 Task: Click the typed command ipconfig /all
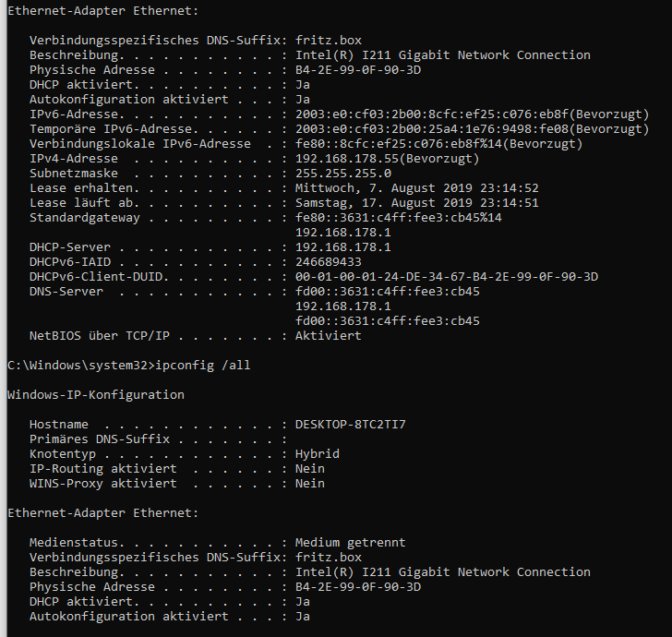click(x=202, y=366)
